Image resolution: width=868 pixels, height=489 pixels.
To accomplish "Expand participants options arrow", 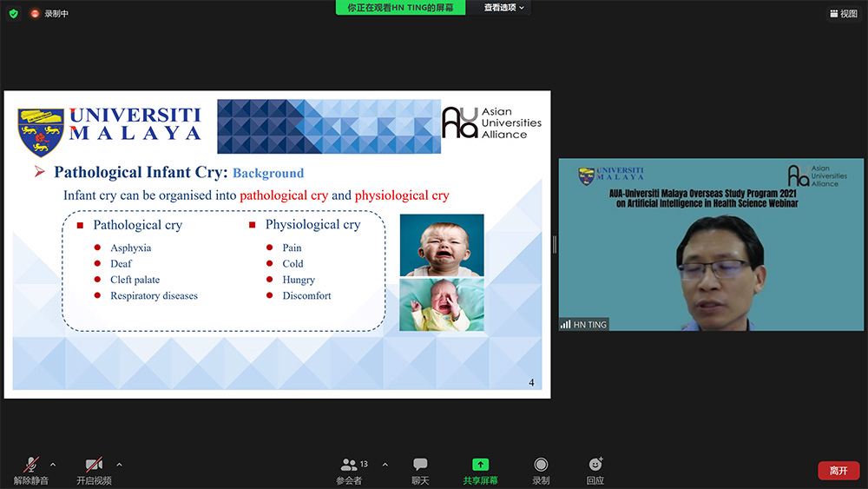I will tap(385, 465).
